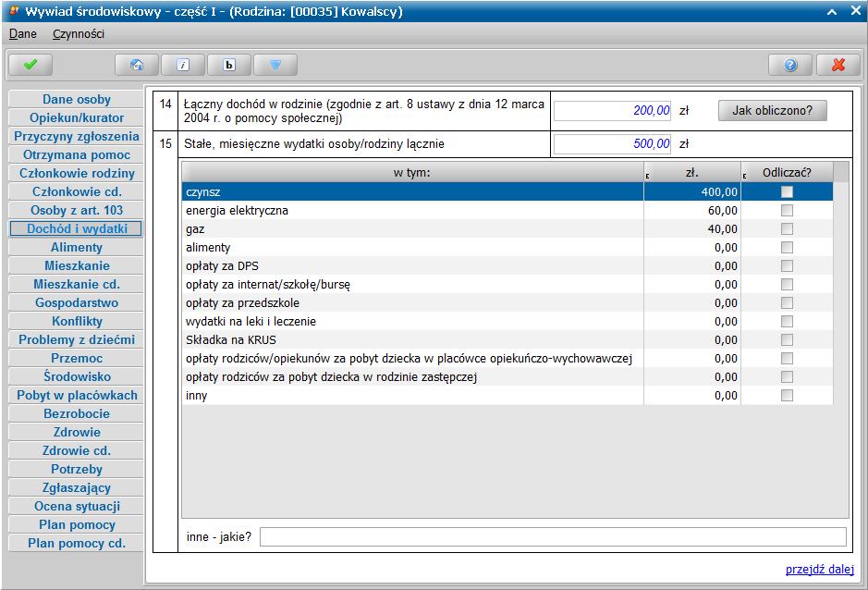Sort by the 'zł.' column header

coord(692,172)
